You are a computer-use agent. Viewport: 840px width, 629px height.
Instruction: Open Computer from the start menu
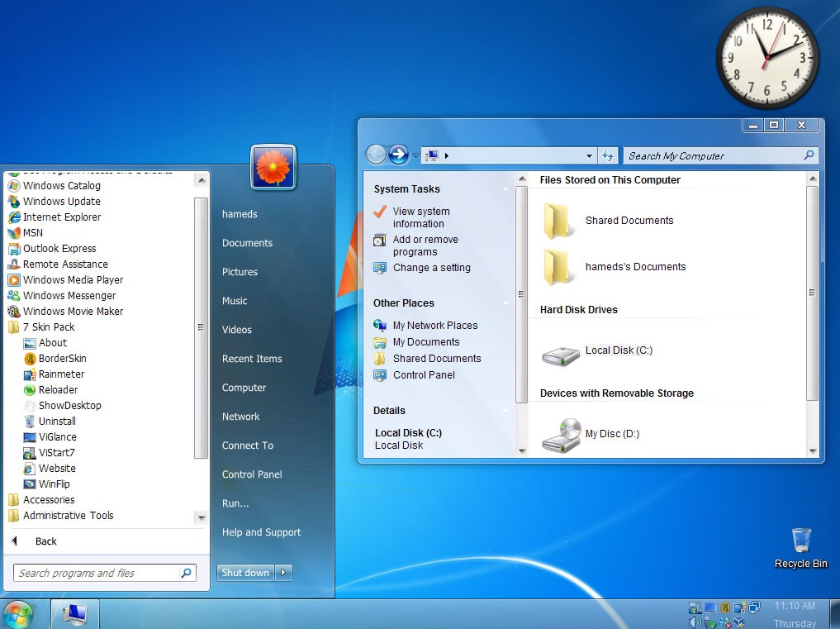[x=244, y=388]
